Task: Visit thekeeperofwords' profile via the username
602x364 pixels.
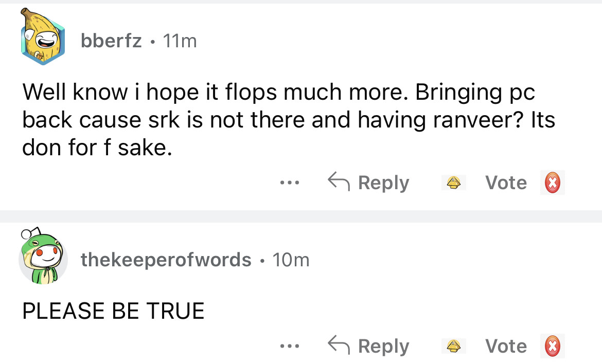Action: pyautogui.click(x=166, y=260)
